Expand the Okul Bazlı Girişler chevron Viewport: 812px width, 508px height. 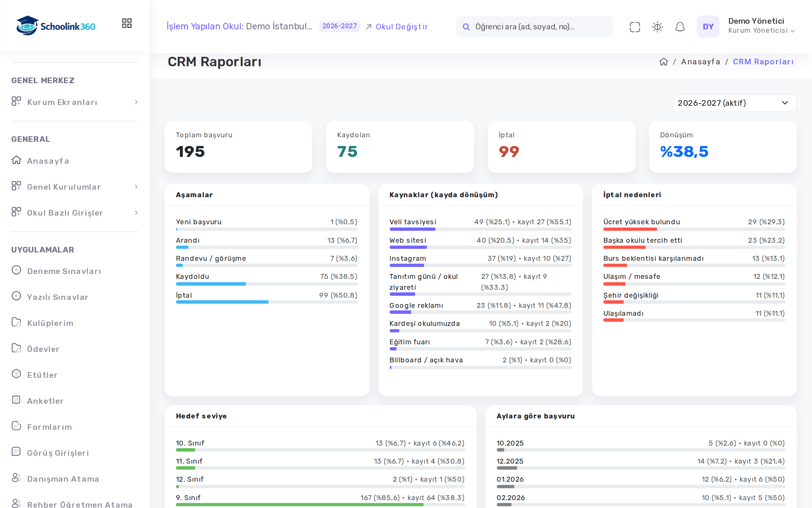136,213
